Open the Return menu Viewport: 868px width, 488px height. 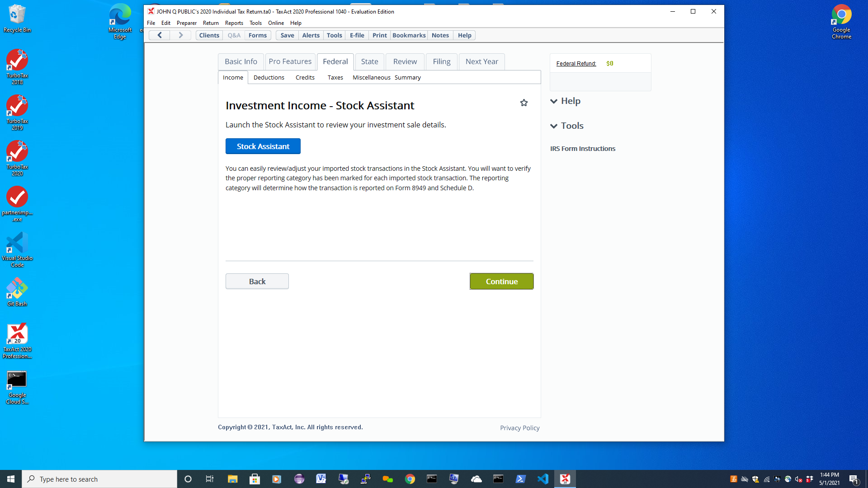[x=211, y=23]
